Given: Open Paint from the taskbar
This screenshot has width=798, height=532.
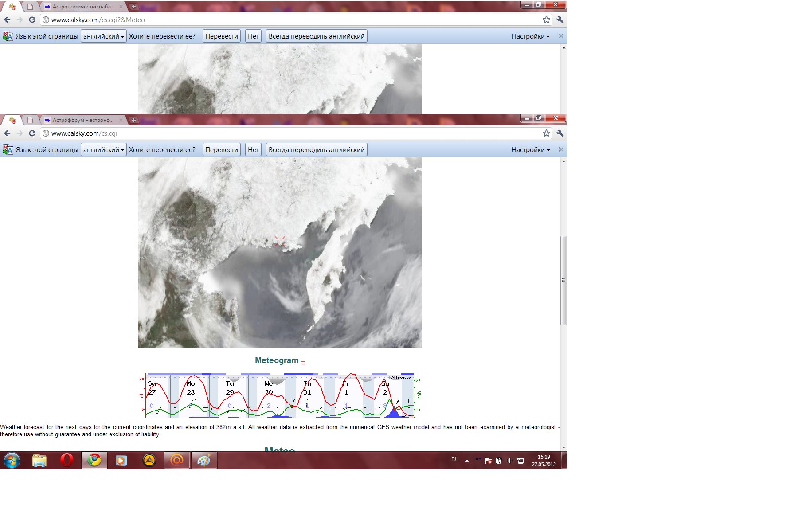Looking at the screenshot, I should click(x=204, y=460).
